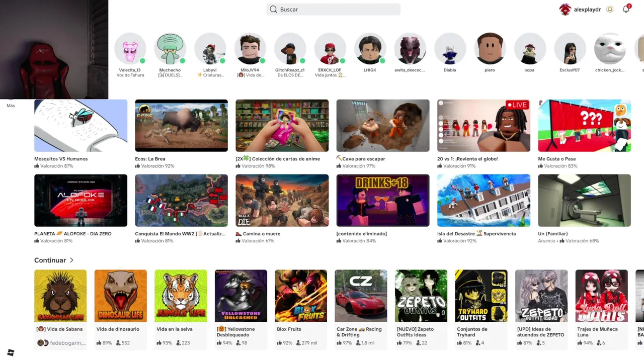644x362 pixels.
Task: Click the Windows logo in corner
Action: [11, 352]
